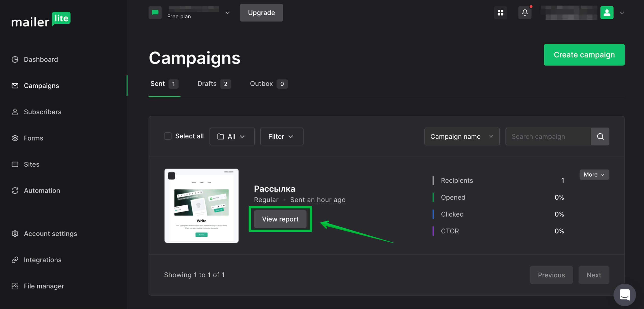Click the Create campaign button
The image size is (644, 309).
(584, 55)
